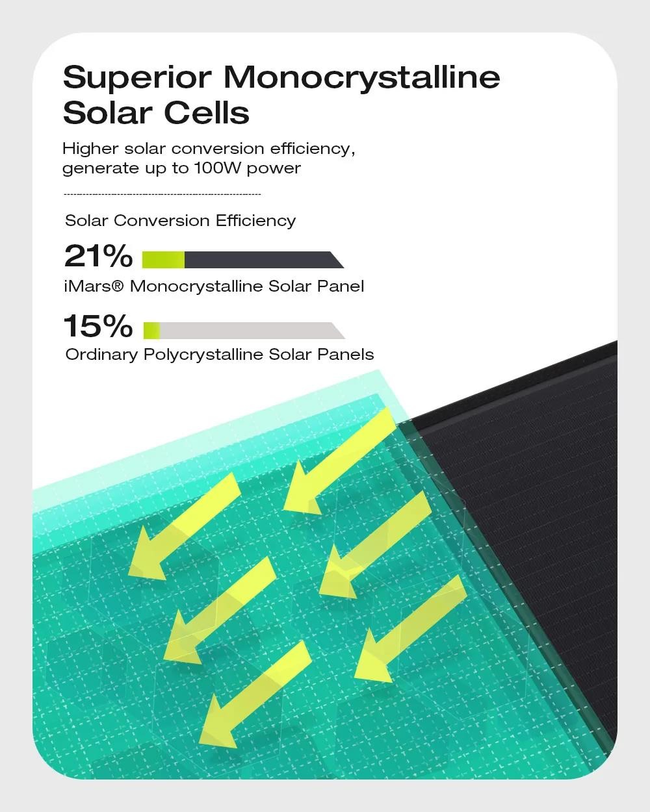Image resolution: width=650 pixels, height=812 pixels.
Task: Click the large 15% figure
Action: (98, 326)
